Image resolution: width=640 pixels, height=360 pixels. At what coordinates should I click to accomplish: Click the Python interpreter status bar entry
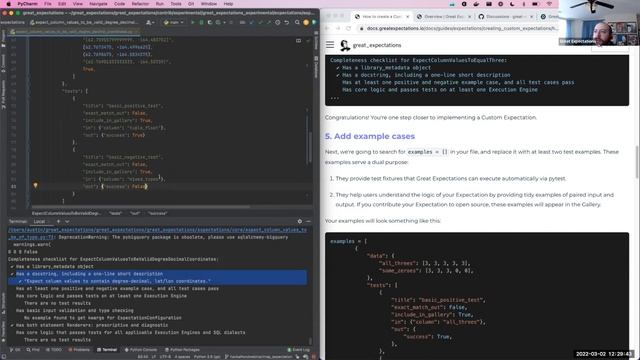tap(207, 357)
